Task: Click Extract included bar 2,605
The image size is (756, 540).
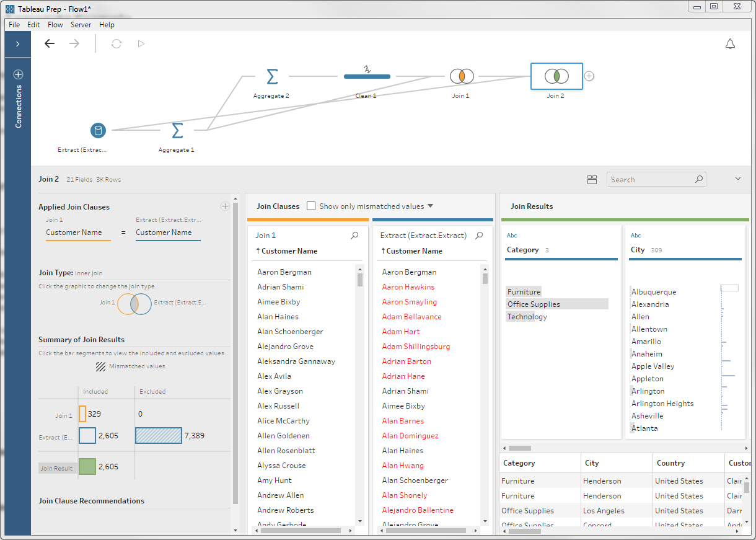Action: [87, 436]
